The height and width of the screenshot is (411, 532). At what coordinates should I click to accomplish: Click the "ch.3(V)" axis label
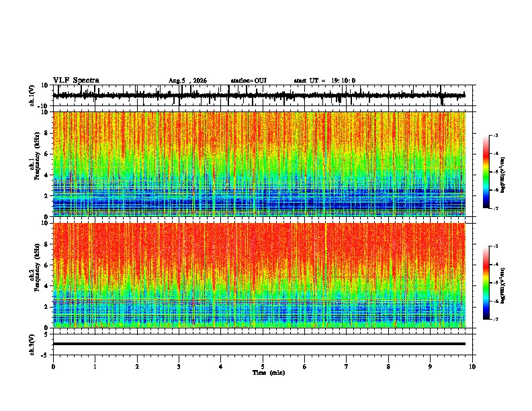32,345
